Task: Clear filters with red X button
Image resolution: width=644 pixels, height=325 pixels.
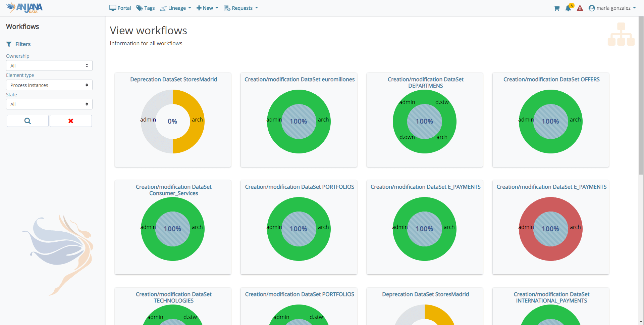Action: (71, 121)
